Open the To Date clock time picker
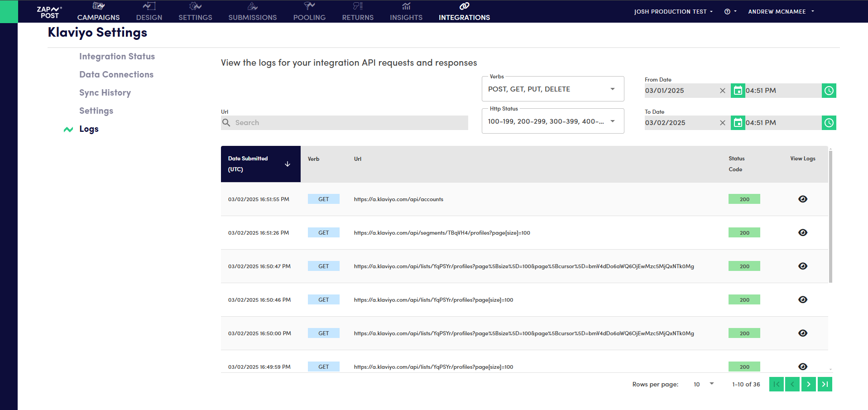Viewport: 868px width, 410px height. 829,123
